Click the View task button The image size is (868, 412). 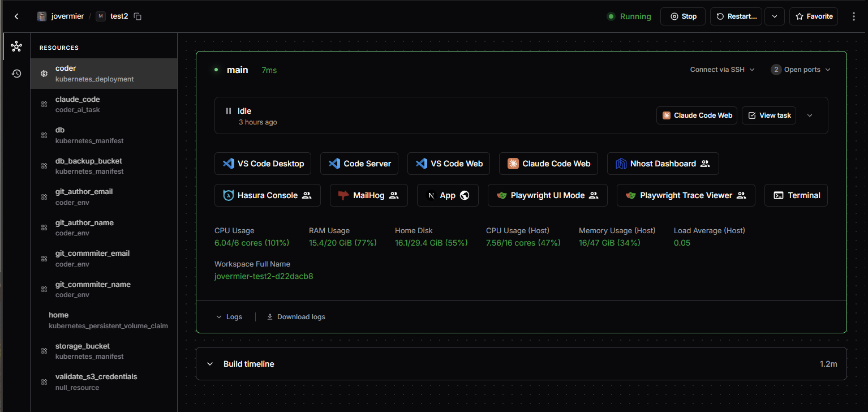769,115
